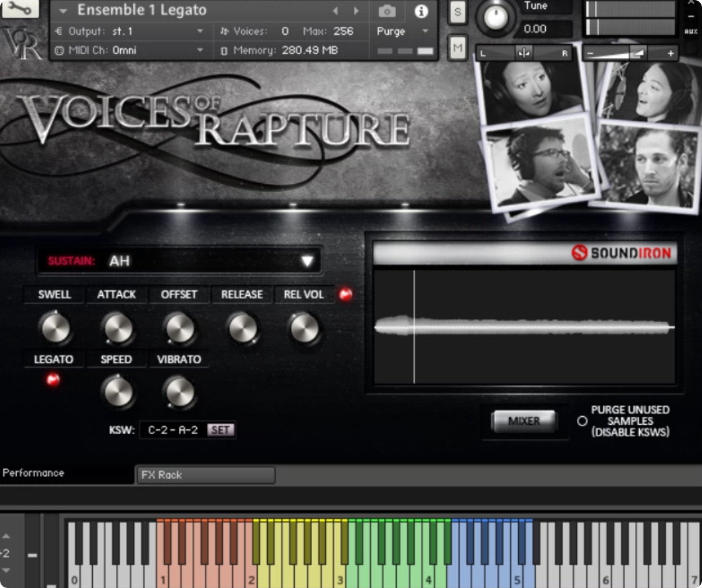Screen dimensions: 702x588
Task: Open the MIDI Ch Omni dropdown
Action: [129, 50]
